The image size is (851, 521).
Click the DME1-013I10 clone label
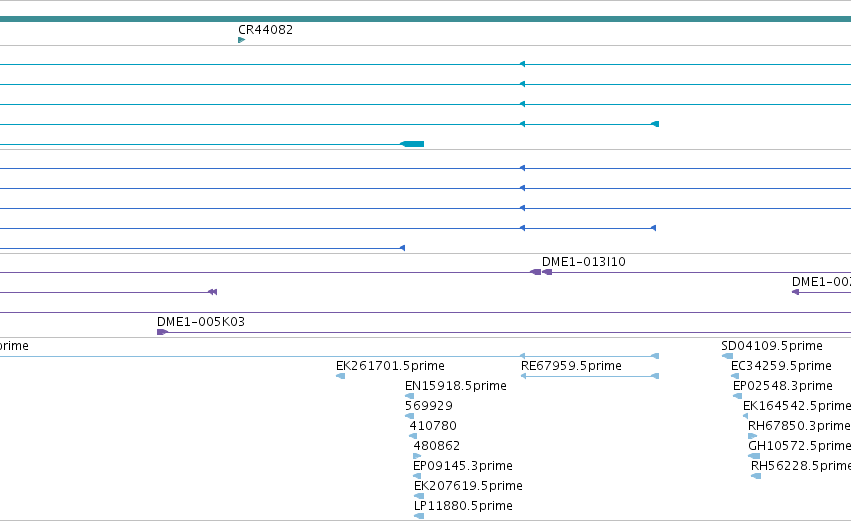pyautogui.click(x=583, y=262)
